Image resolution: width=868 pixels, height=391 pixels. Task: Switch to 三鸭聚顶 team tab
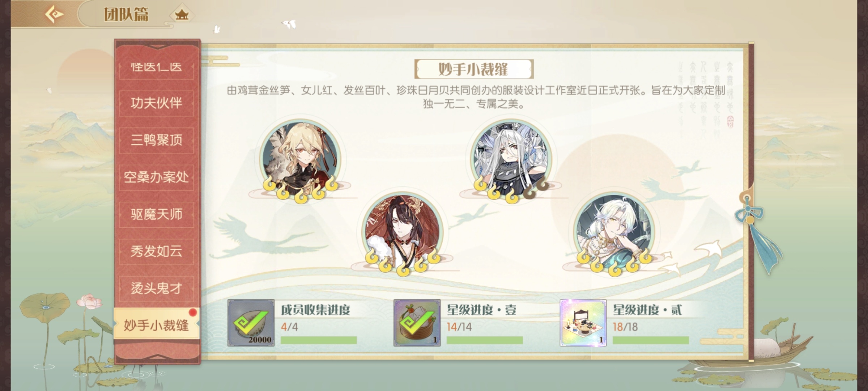157,140
